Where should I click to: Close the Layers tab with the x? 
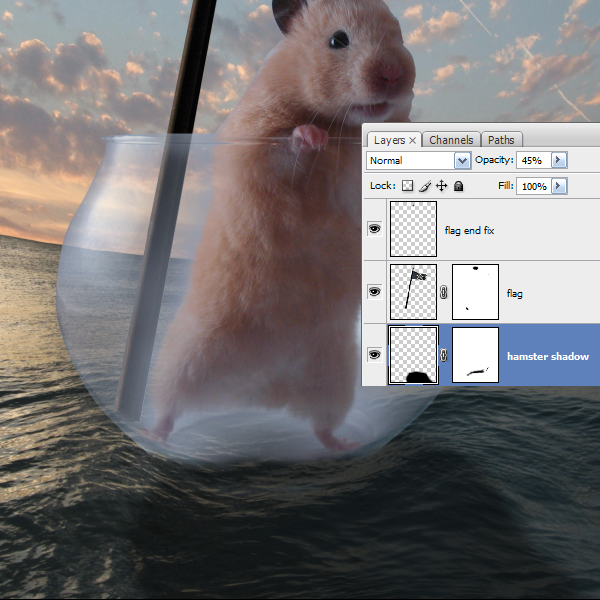(x=412, y=141)
